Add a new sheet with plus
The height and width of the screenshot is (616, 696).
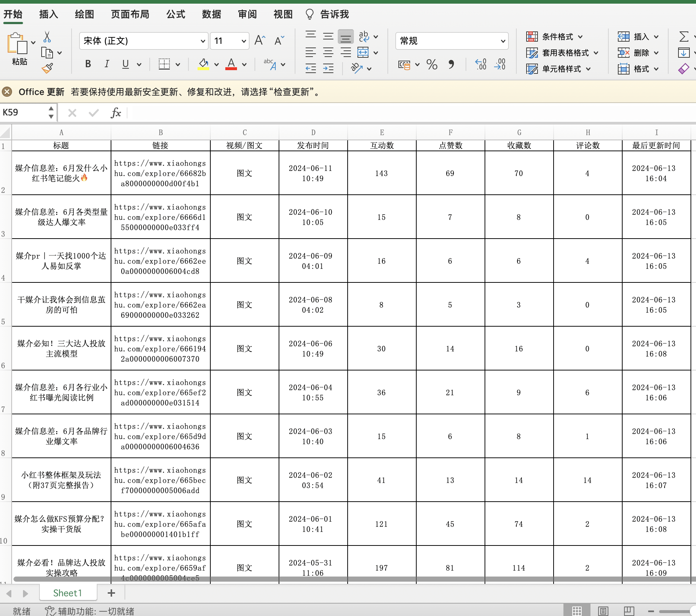click(111, 593)
